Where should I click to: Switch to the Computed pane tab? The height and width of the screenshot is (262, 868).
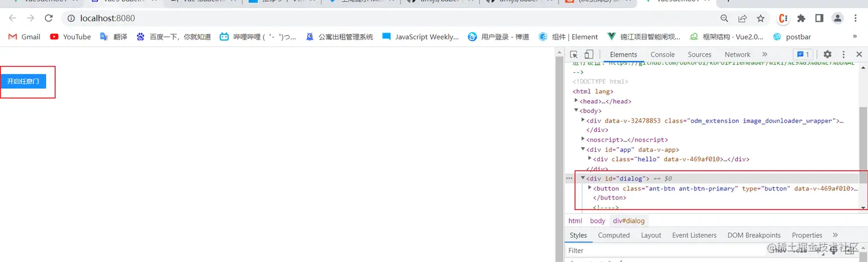pos(614,235)
